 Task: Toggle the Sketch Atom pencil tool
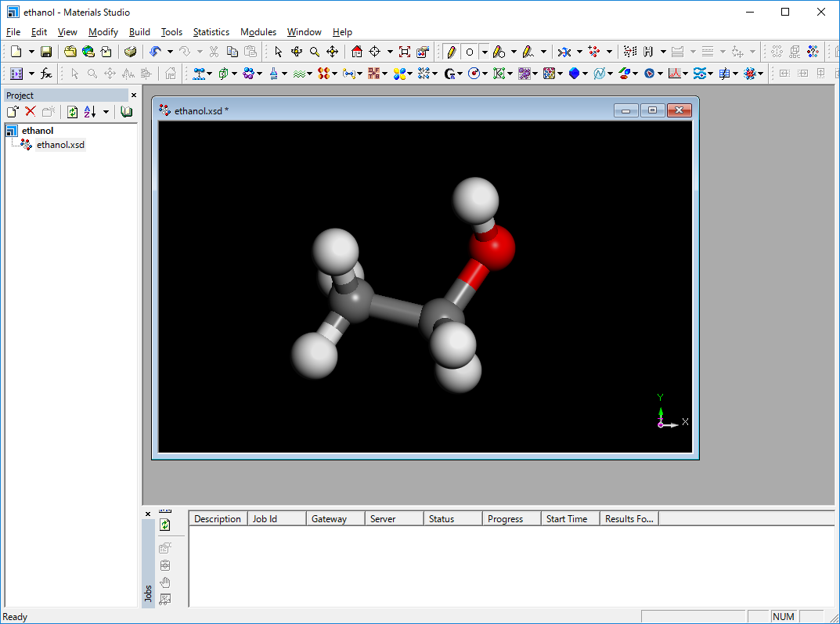[451, 52]
